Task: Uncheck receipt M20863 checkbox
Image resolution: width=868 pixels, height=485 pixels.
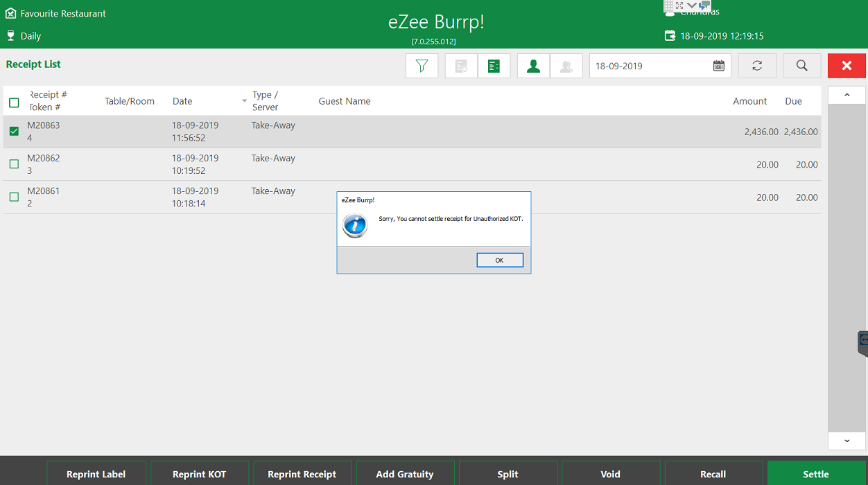Action: click(14, 132)
